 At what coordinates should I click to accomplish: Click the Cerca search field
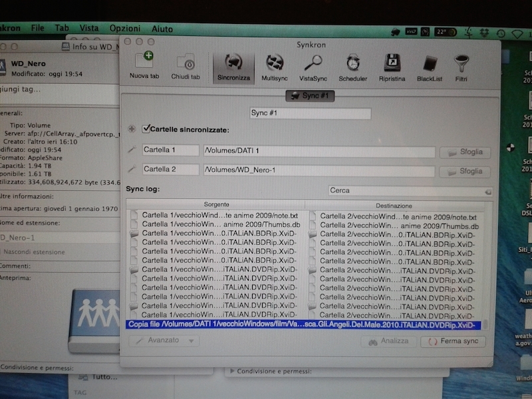click(x=410, y=191)
